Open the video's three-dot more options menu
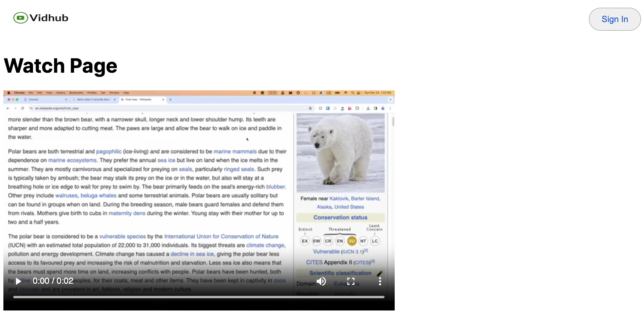Viewport: 644px width, 320px height. pos(380,281)
